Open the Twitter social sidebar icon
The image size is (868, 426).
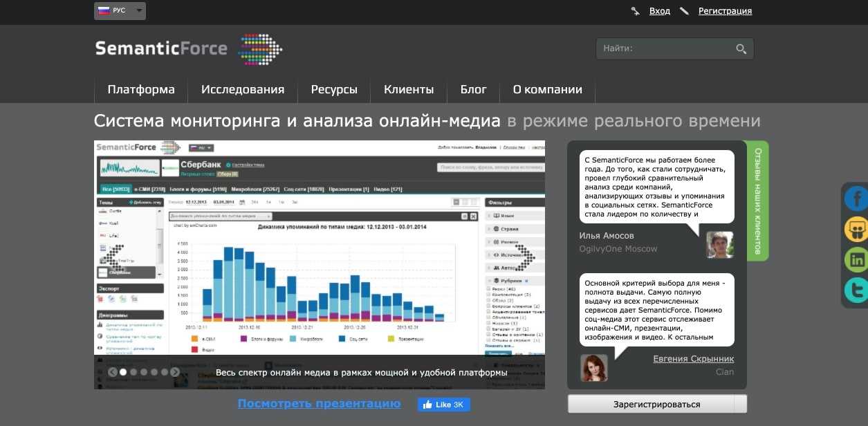856,290
